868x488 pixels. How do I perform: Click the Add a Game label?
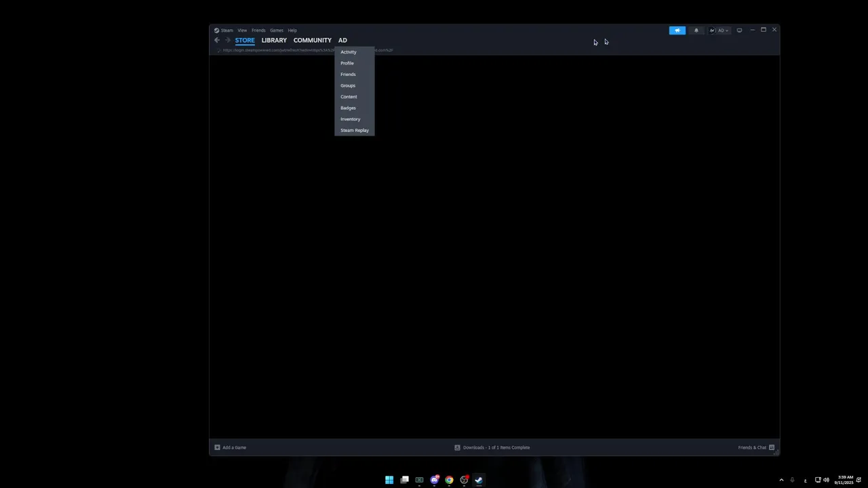point(234,447)
